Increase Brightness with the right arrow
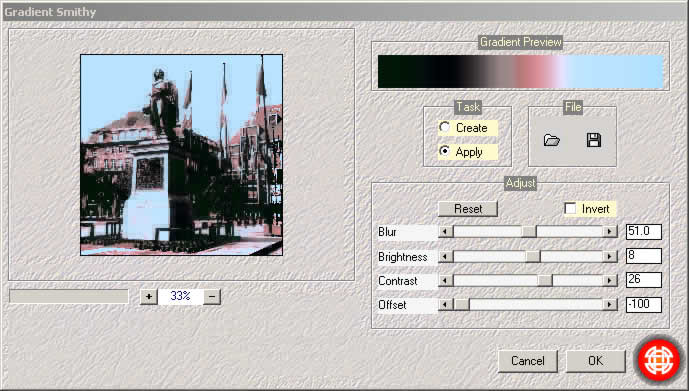The width and height of the screenshot is (689, 391). 610,256
